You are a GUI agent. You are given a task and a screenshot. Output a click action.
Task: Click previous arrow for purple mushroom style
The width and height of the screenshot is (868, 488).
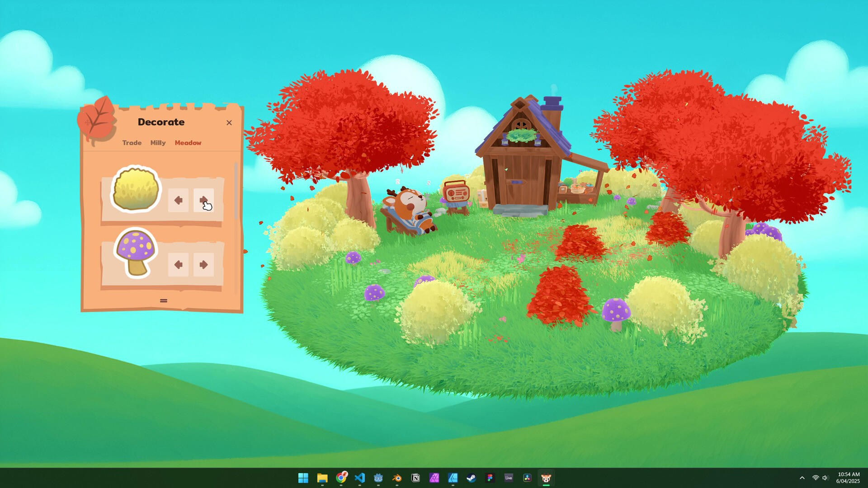(x=178, y=264)
